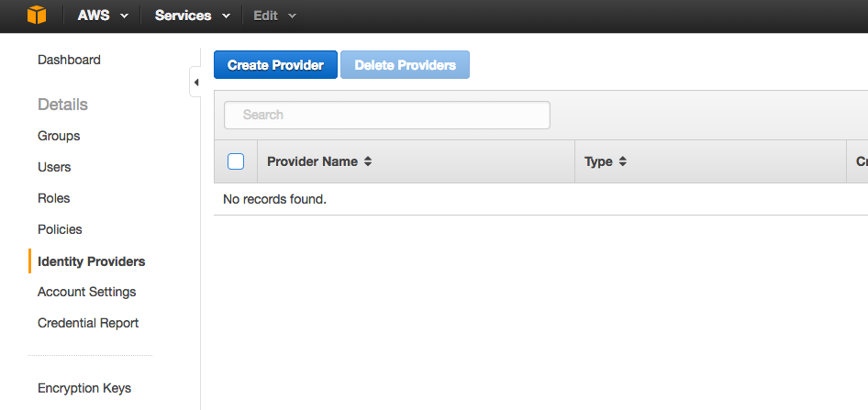Open Encryption Keys section
Image resolution: width=868 pixels, height=410 pixels.
coord(84,388)
